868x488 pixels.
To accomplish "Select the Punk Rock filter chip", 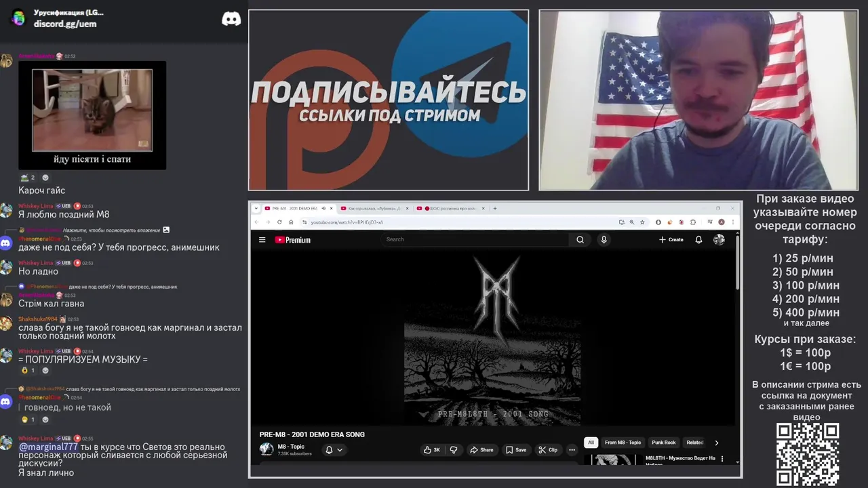I will 664,443.
